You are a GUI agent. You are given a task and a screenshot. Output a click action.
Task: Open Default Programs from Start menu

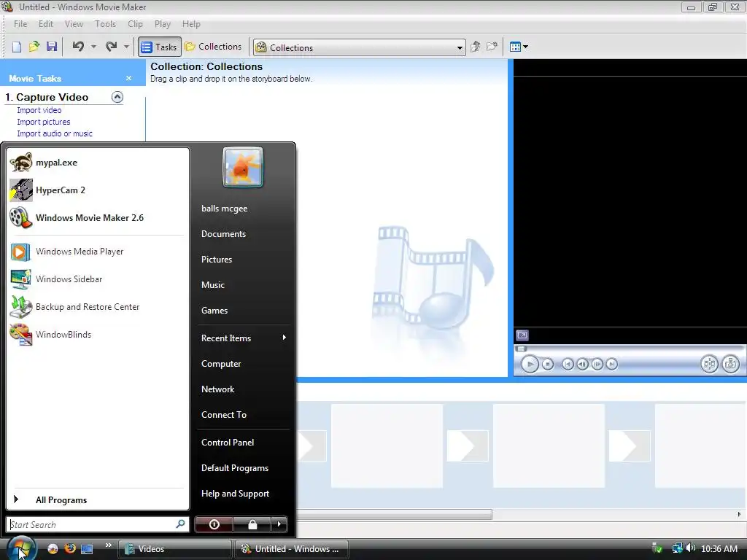(x=235, y=468)
